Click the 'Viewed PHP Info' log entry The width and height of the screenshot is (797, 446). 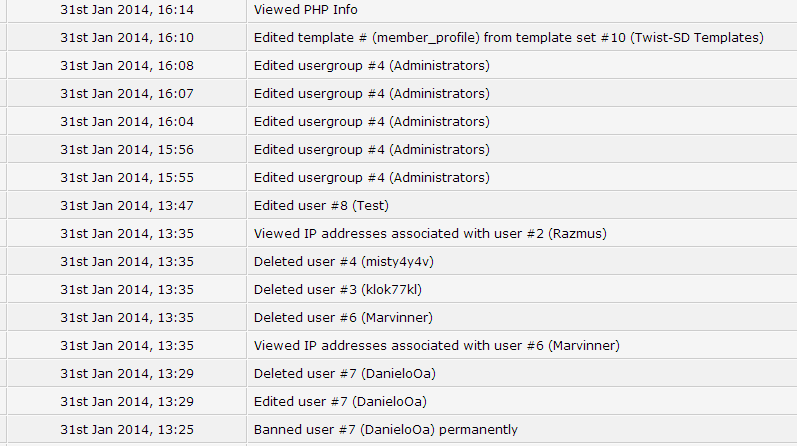pos(305,10)
